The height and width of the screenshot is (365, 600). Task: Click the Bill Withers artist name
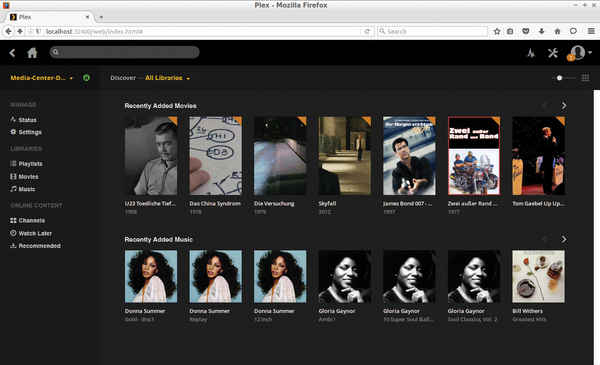[x=527, y=311]
